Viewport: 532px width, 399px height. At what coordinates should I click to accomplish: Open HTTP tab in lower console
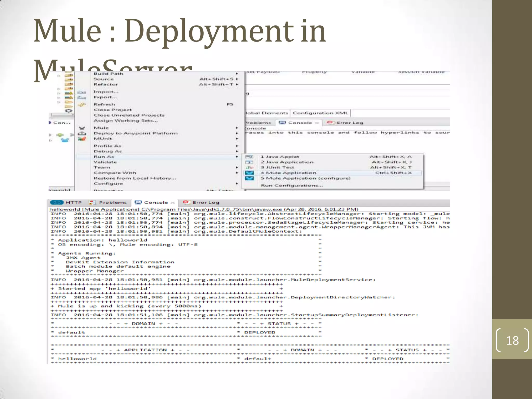(x=66, y=202)
